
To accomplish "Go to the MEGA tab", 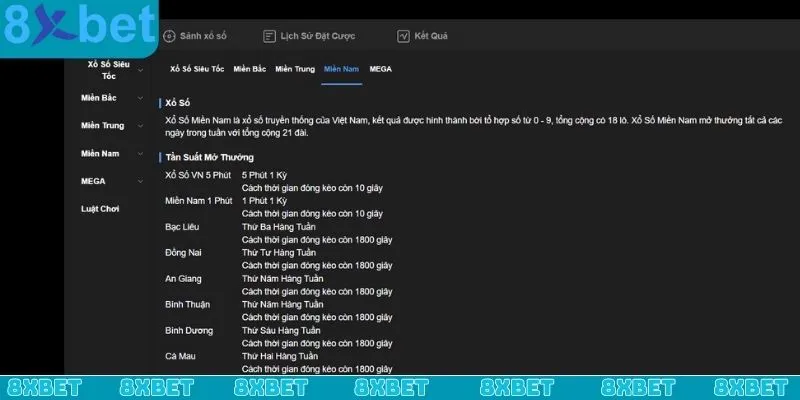I will 380,69.
